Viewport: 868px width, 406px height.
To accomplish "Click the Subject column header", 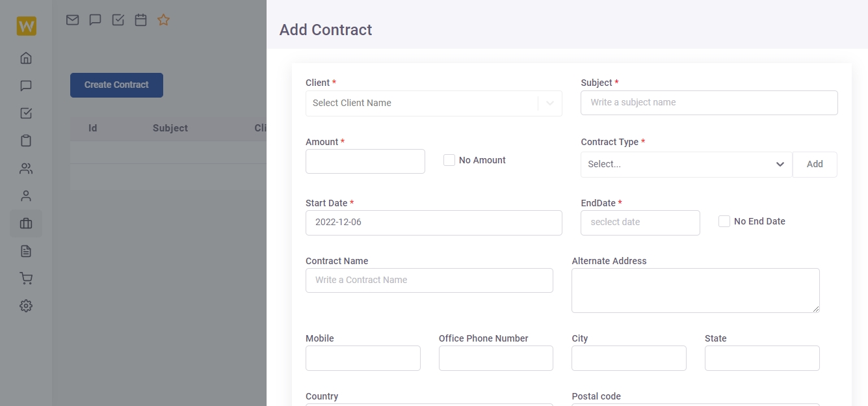I will tap(170, 128).
